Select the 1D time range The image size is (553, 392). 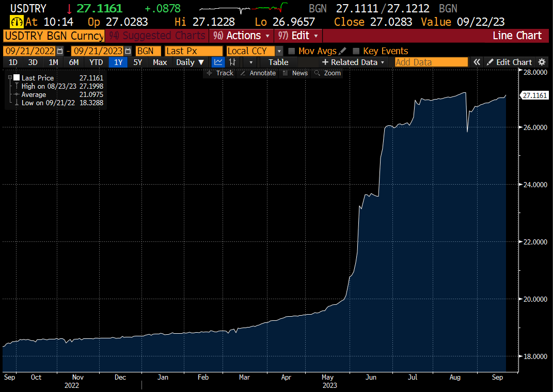[13, 62]
